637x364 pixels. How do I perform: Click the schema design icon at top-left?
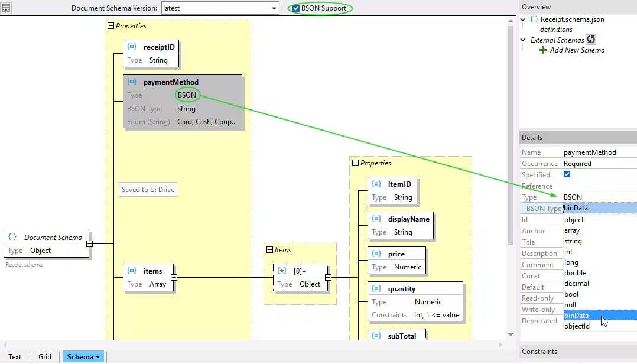[x=6, y=8]
